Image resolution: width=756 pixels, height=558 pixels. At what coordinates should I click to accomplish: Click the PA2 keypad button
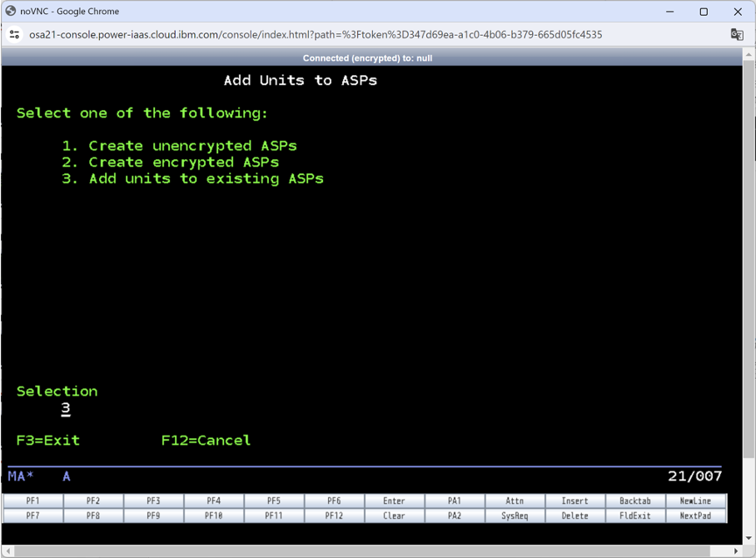click(455, 516)
